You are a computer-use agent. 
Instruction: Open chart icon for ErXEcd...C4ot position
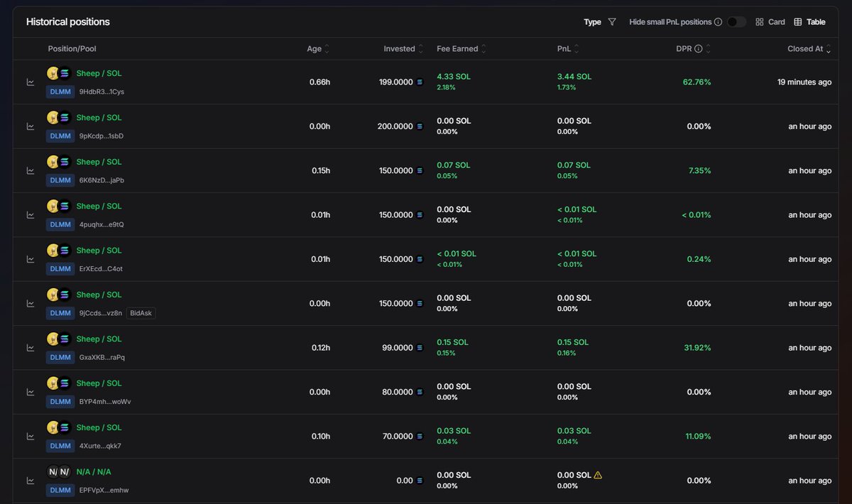coord(31,259)
